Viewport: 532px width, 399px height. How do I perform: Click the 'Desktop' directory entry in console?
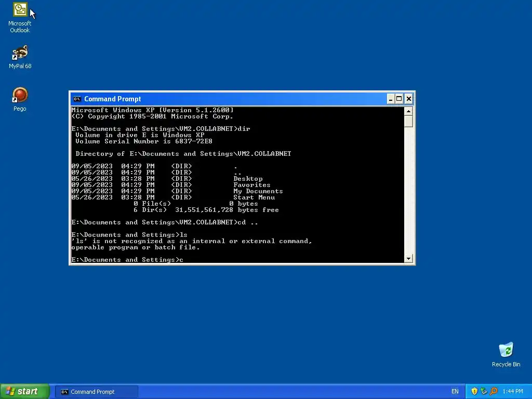[x=248, y=179]
